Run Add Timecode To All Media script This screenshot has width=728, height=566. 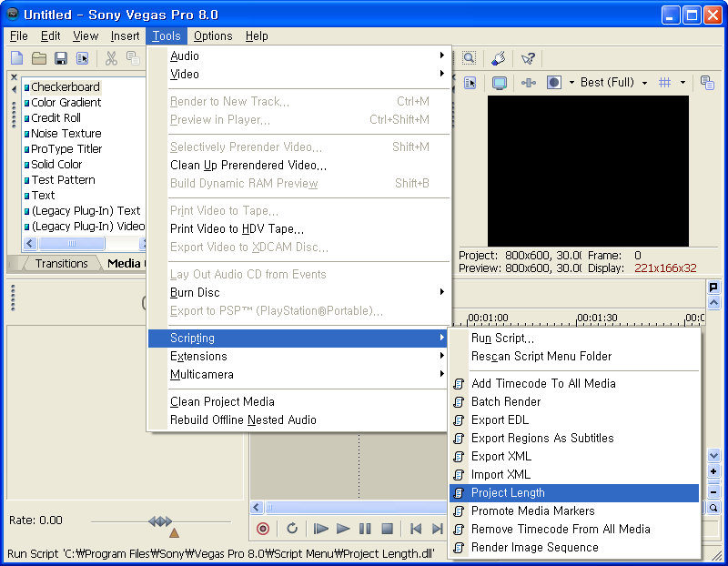pos(574,383)
